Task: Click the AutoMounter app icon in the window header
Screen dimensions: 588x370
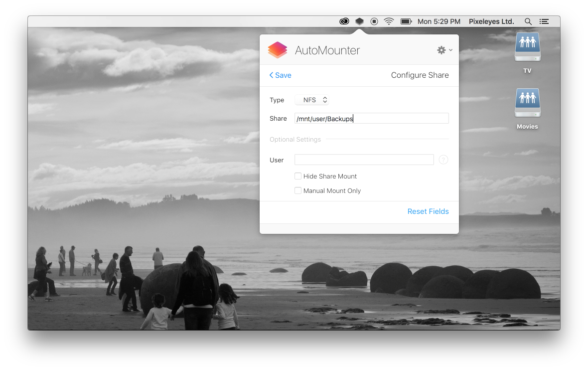Action: tap(277, 50)
